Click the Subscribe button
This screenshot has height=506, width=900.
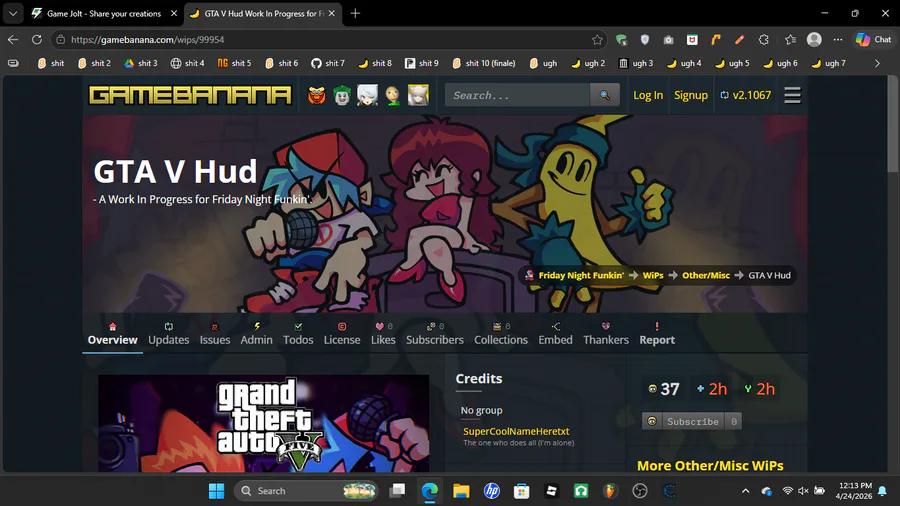pos(692,421)
